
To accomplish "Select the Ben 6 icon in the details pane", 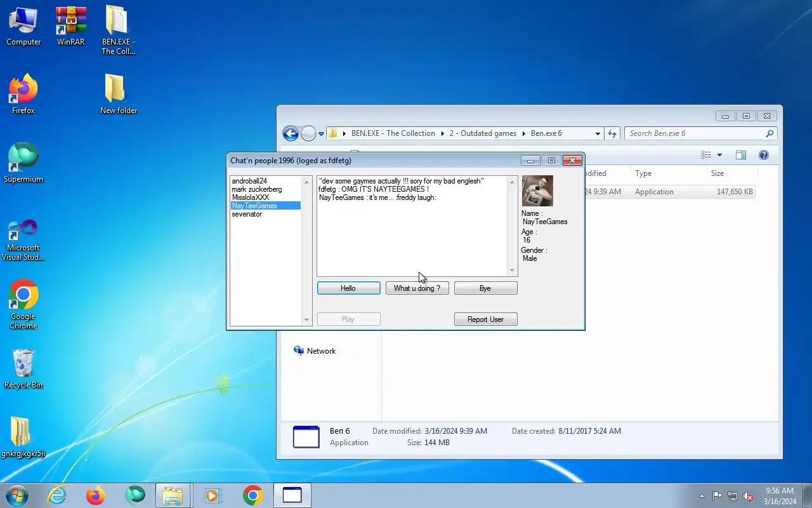I will [306, 437].
